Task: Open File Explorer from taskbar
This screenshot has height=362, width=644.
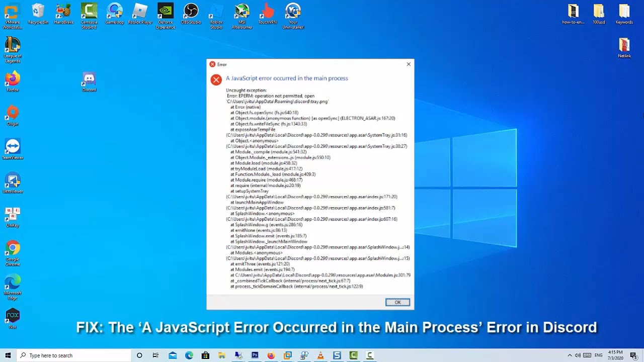Action: pos(221,355)
